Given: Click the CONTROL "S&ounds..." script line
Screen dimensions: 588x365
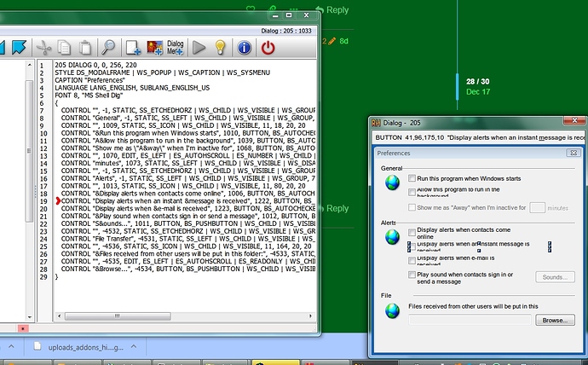Looking at the screenshot, I should pos(187,223).
